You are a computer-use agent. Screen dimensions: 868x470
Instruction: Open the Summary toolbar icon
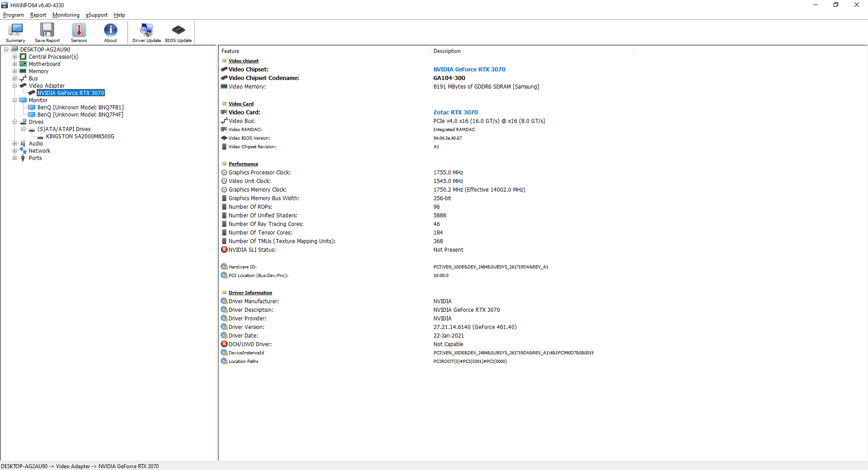(x=15, y=33)
